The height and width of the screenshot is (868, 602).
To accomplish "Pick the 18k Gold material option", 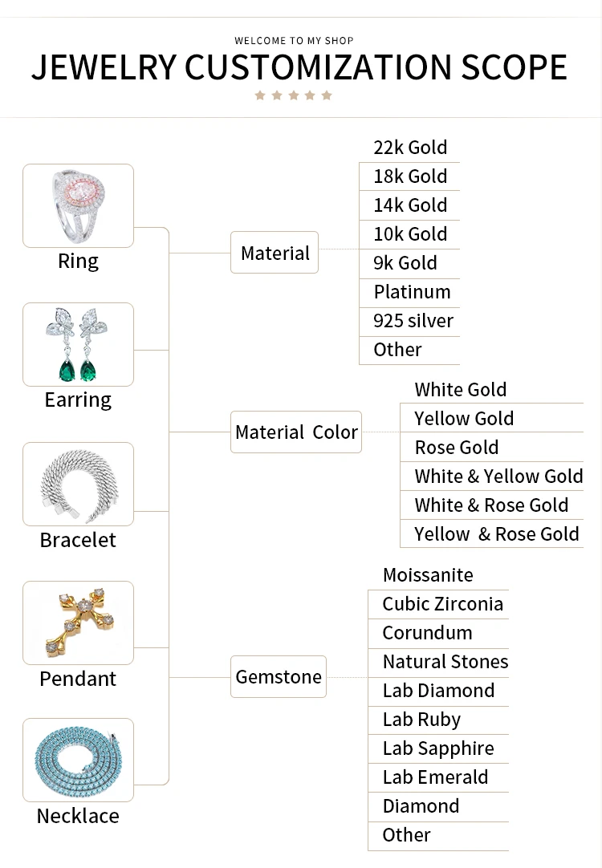I will coord(410,176).
